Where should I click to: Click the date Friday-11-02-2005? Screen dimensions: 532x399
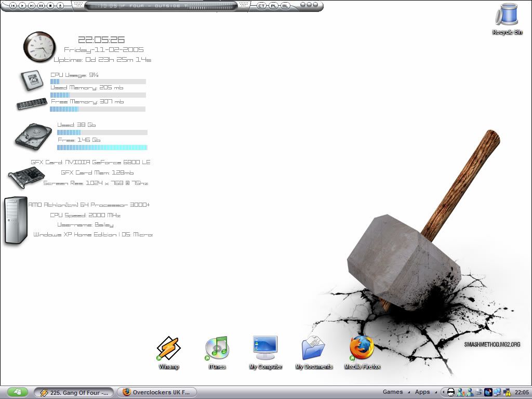(104, 49)
